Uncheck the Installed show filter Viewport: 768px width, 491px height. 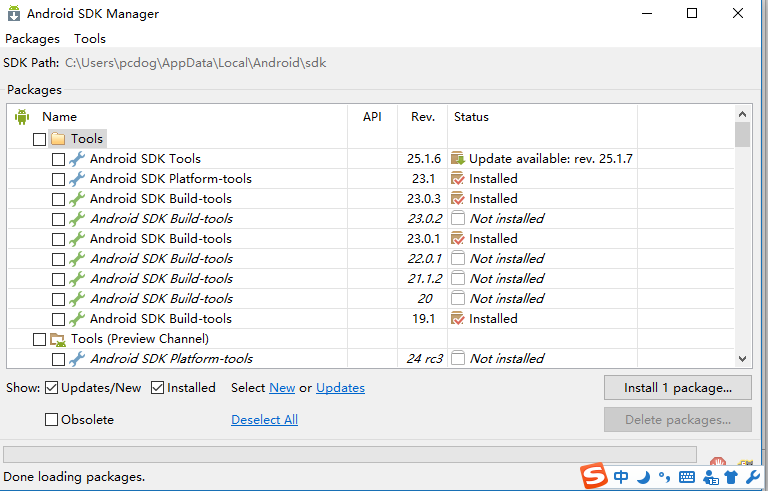(157, 388)
